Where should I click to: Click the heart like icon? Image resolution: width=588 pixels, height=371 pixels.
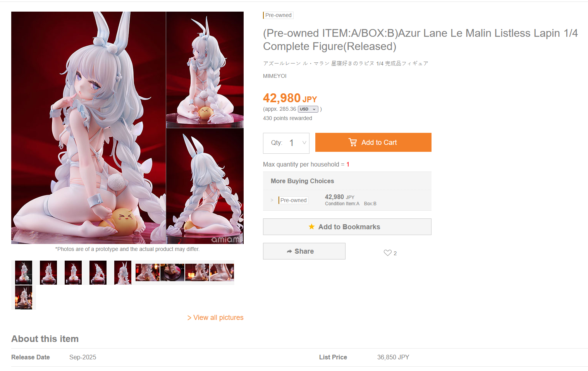coord(387,253)
